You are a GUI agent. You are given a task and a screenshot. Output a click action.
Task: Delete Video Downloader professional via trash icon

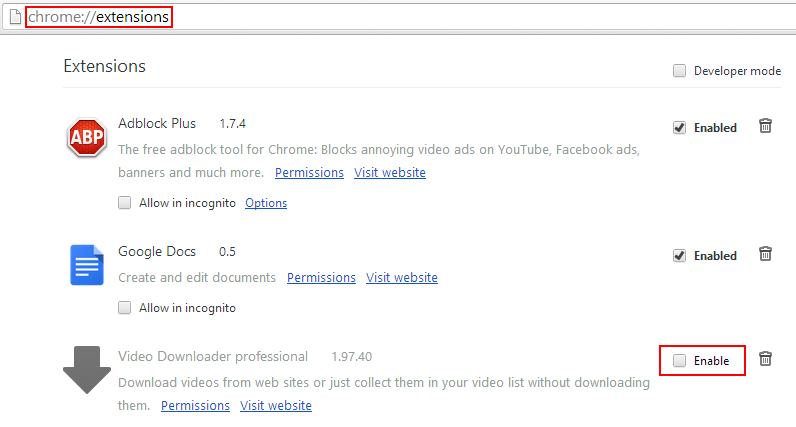click(765, 358)
